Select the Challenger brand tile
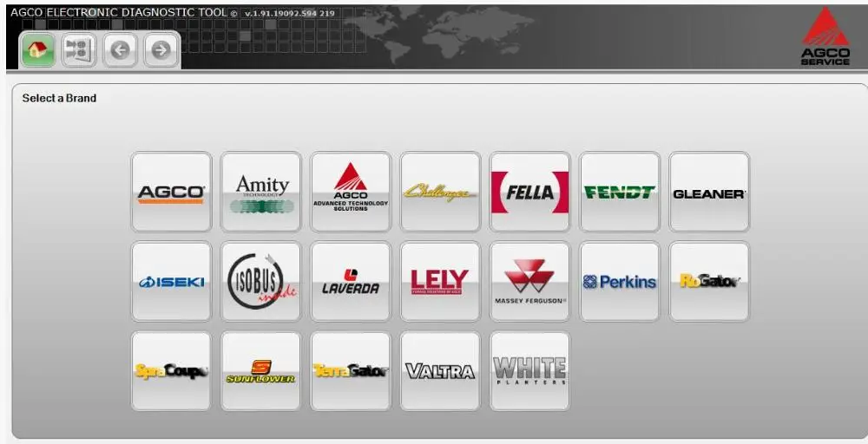 (441, 192)
